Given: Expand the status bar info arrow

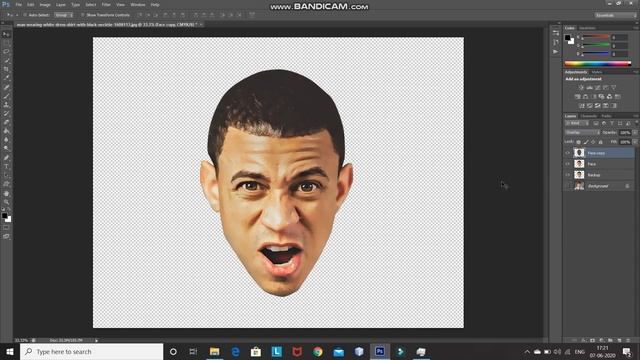Looking at the screenshot, I should tap(97, 340).
